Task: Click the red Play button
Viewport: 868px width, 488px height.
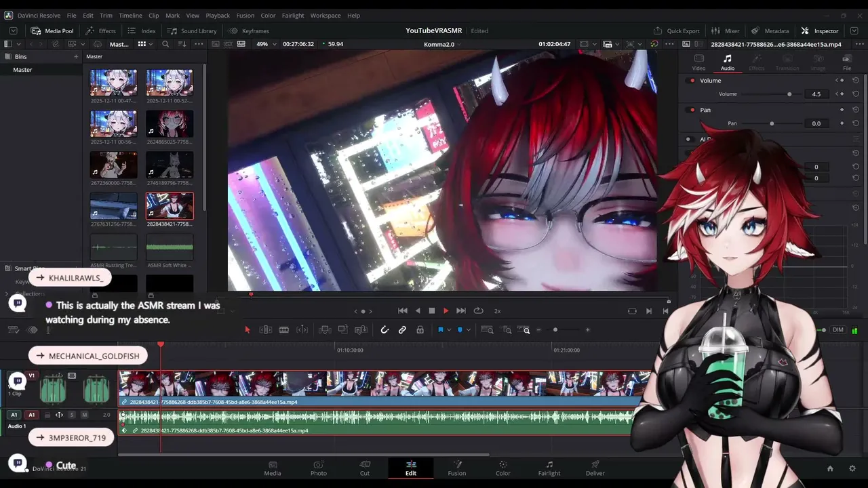Action: (446, 310)
